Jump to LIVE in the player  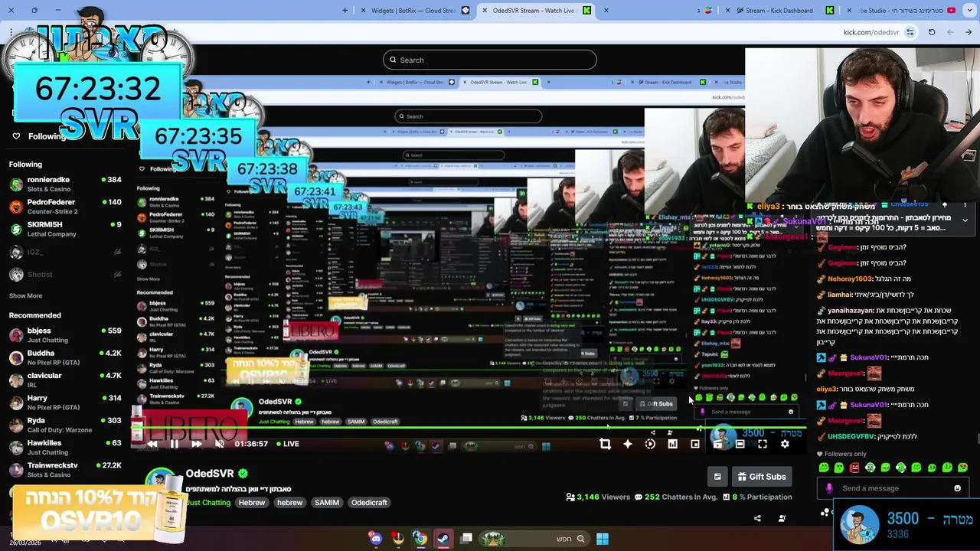coord(287,444)
